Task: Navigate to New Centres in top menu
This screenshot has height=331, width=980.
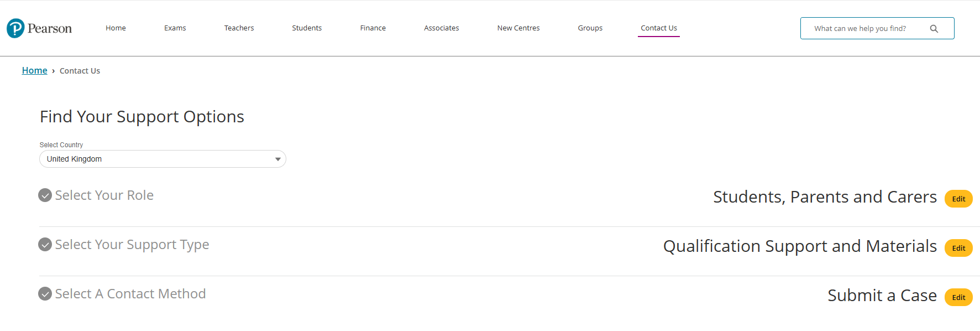Action: [x=518, y=28]
